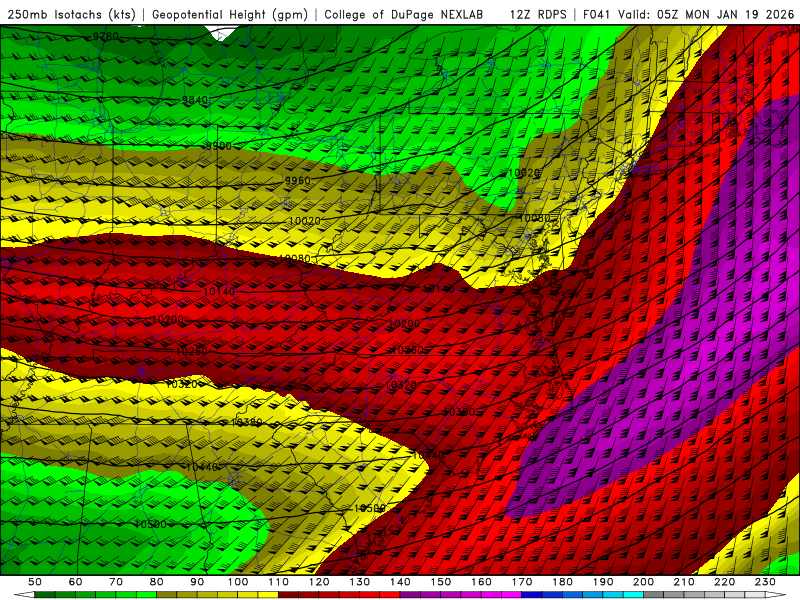
Task: Click the 170 knot legend label
Action: click(522, 582)
